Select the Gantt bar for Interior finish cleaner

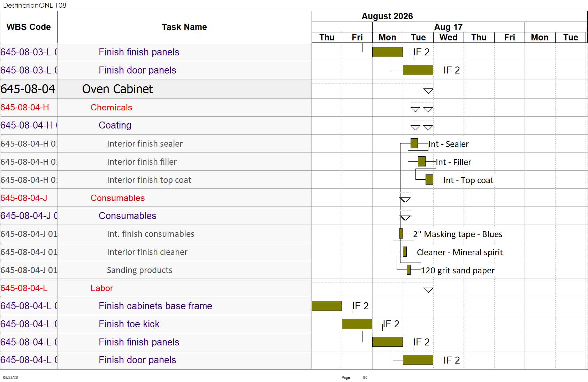[x=405, y=252]
